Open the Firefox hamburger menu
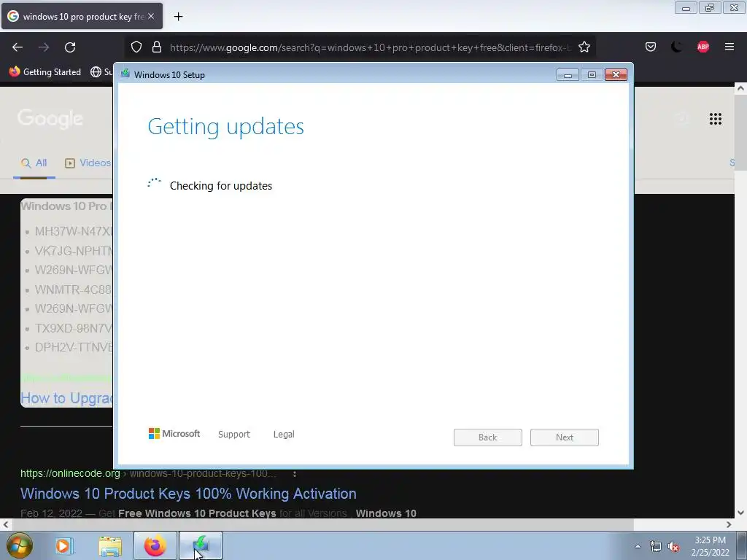The width and height of the screenshot is (747, 560). [x=729, y=47]
